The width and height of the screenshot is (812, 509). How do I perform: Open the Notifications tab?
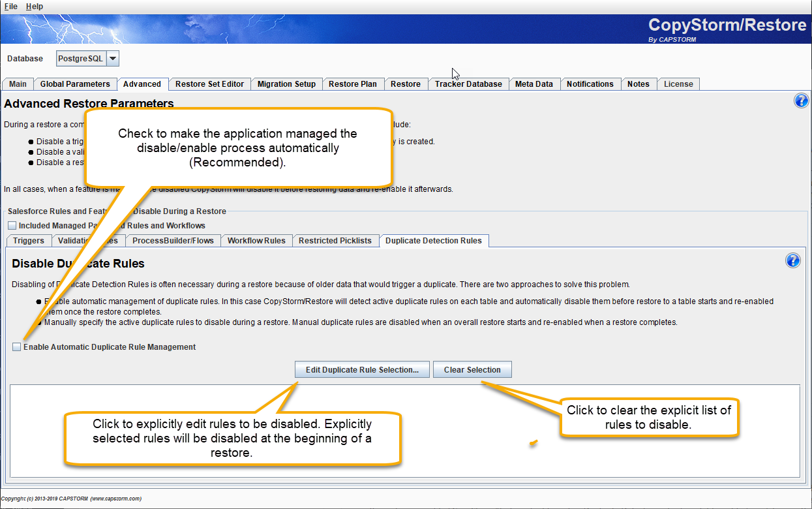(590, 84)
